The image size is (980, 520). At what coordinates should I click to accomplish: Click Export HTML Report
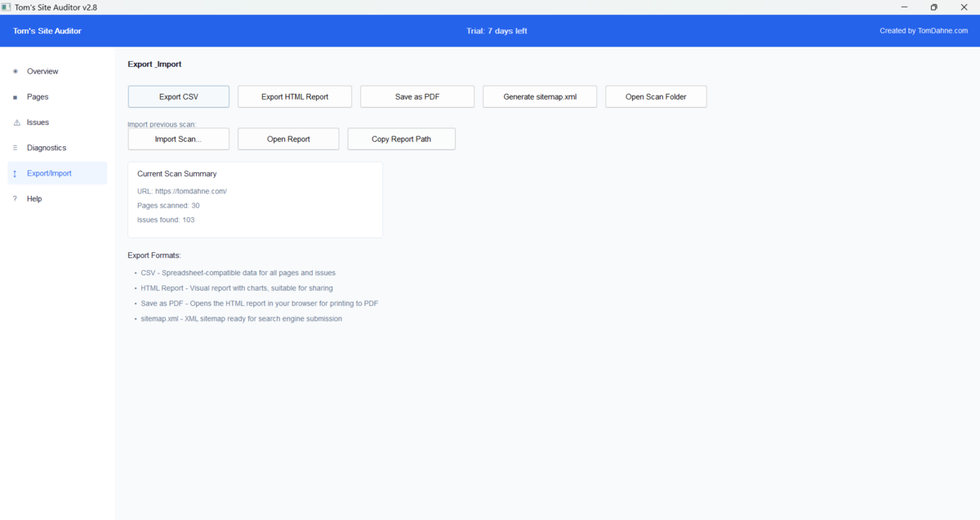tap(294, 96)
